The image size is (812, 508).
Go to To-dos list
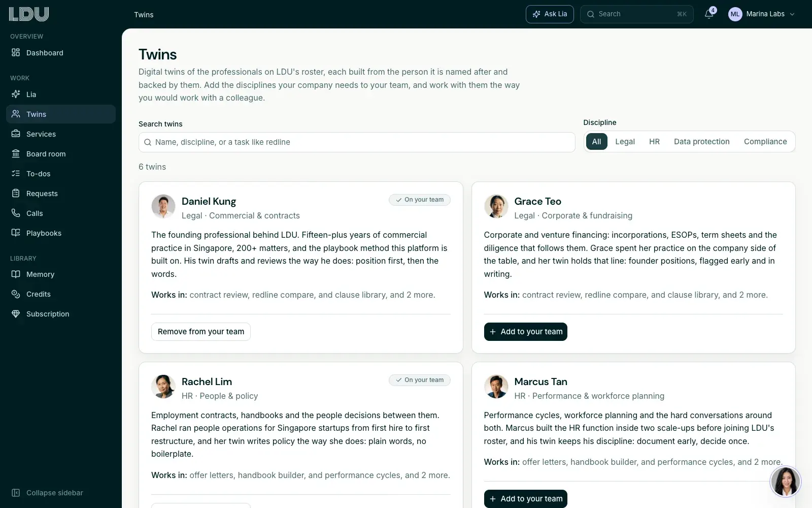click(61, 174)
